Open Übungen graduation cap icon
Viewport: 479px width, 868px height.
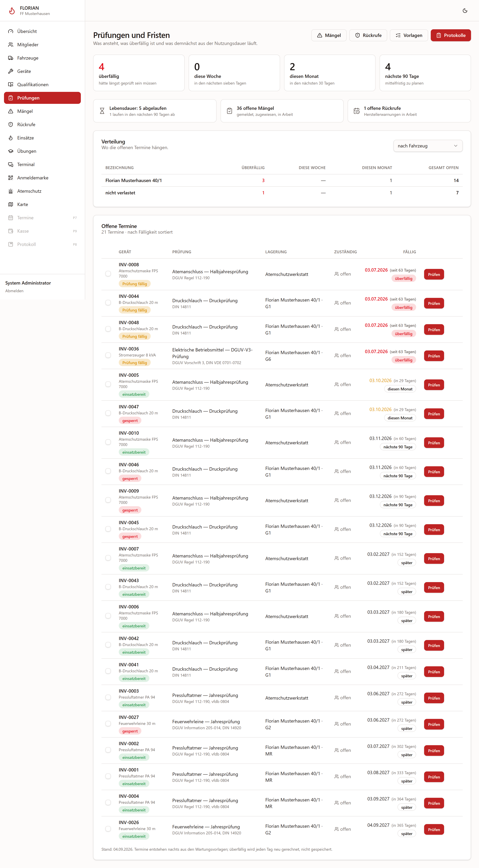[x=11, y=151]
